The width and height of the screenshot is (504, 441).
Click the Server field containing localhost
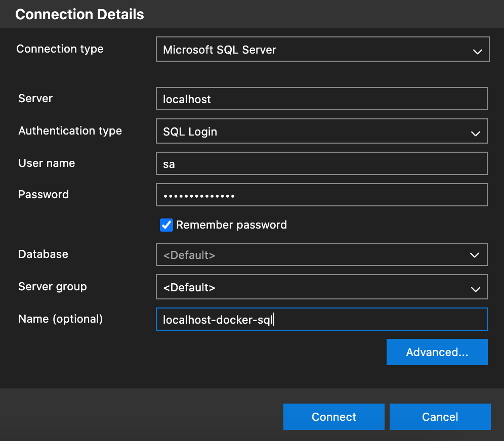tap(321, 99)
